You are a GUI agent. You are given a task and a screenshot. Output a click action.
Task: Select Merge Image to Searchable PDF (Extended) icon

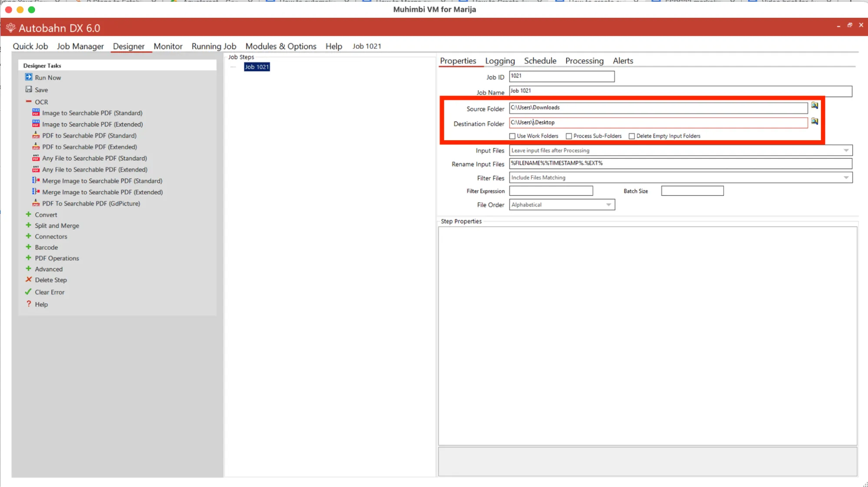(36, 191)
